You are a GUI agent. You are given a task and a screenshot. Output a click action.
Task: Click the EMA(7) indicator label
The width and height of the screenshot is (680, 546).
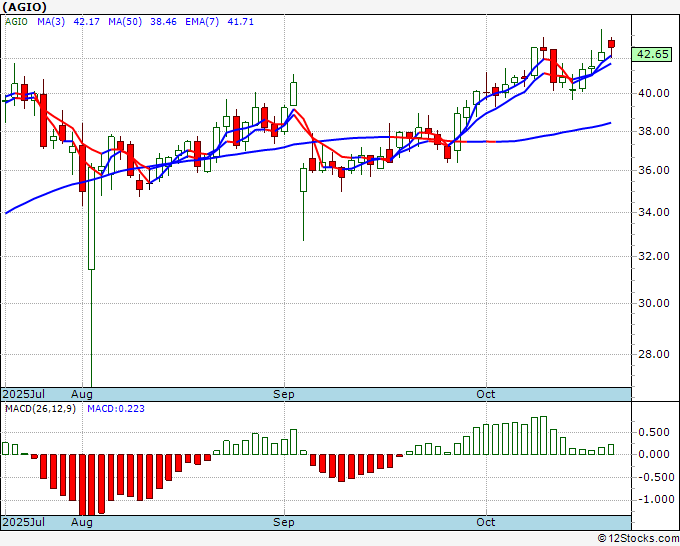click(202, 22)
